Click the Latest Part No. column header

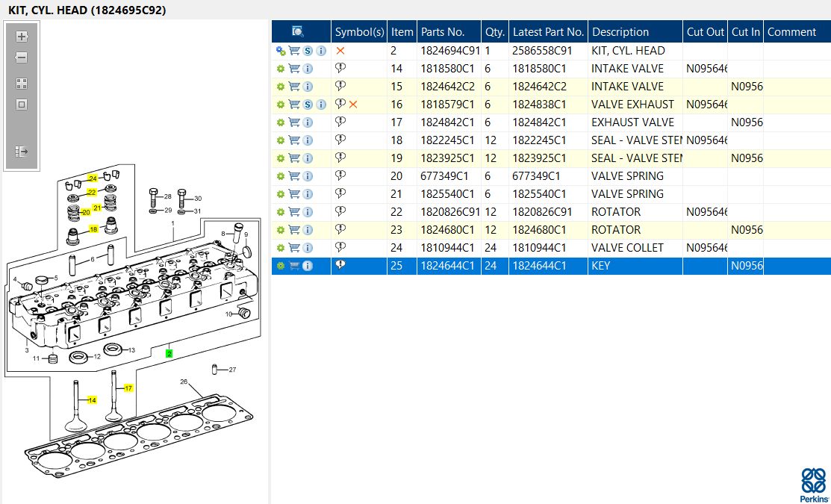[548, 32]
